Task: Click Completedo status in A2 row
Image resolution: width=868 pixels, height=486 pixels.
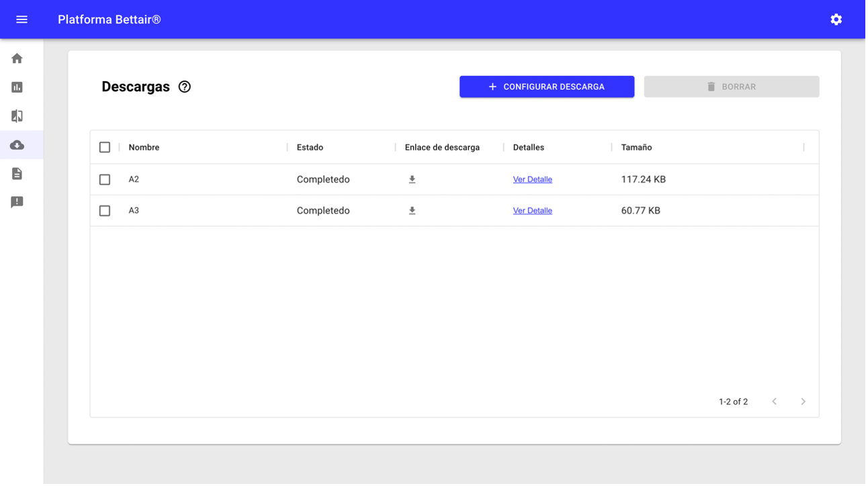Action: tap(323, 179)
